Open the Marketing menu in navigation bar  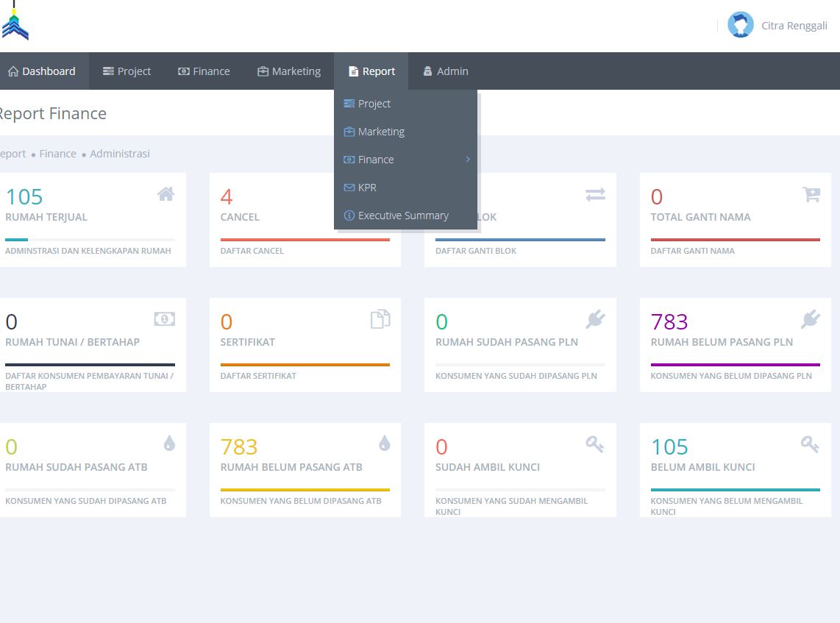pyautogui.click(x=289, y=71)
